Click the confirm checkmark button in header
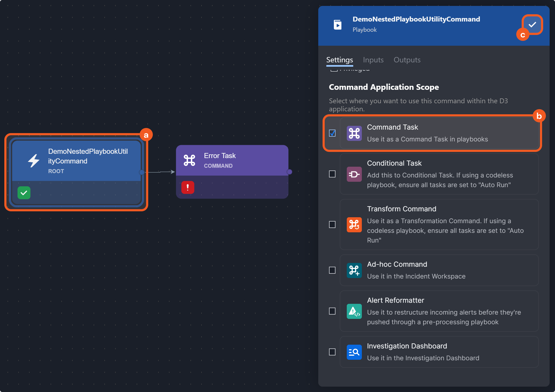This screenshot has height=392, width=555. coord(532,25)
